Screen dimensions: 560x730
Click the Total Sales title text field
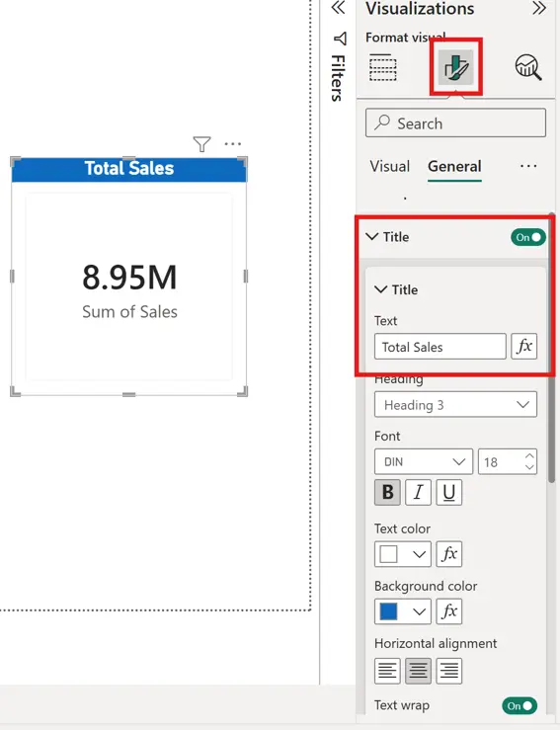pyautogui.click(x=440, y=346)
